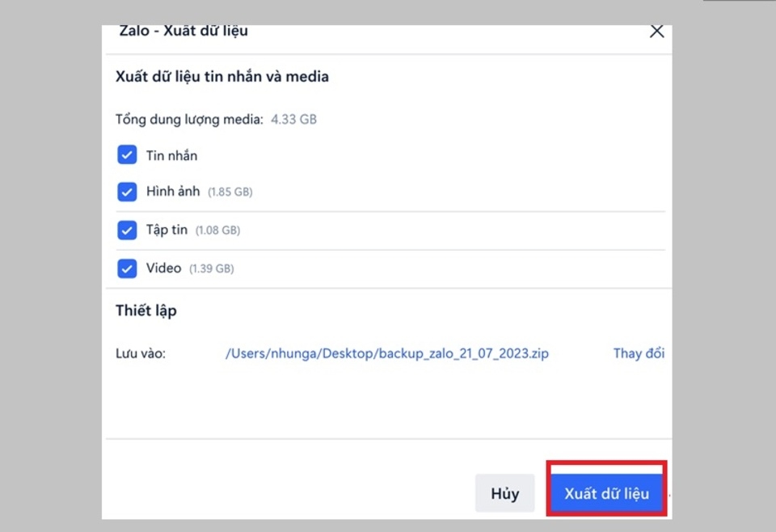This screenshot has height=532, width=776.
Task: Click the Xuất dữ liệu button
Action: 606,493
